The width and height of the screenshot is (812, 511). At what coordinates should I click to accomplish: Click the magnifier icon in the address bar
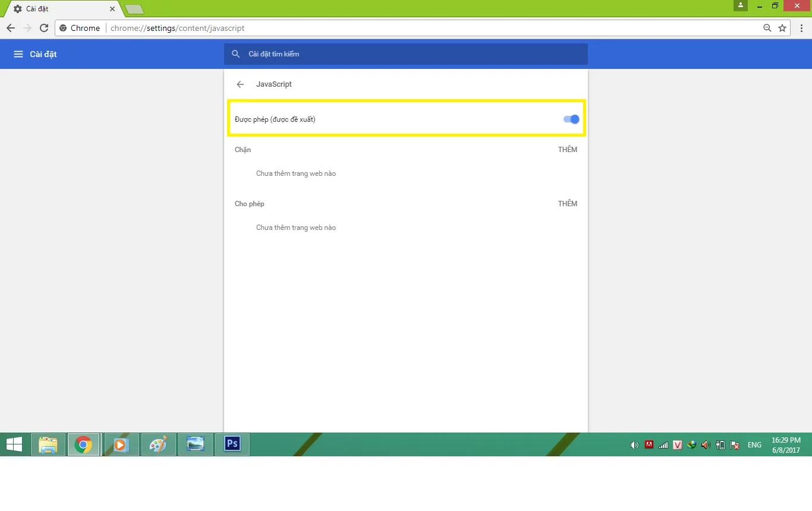click(767, 28)
